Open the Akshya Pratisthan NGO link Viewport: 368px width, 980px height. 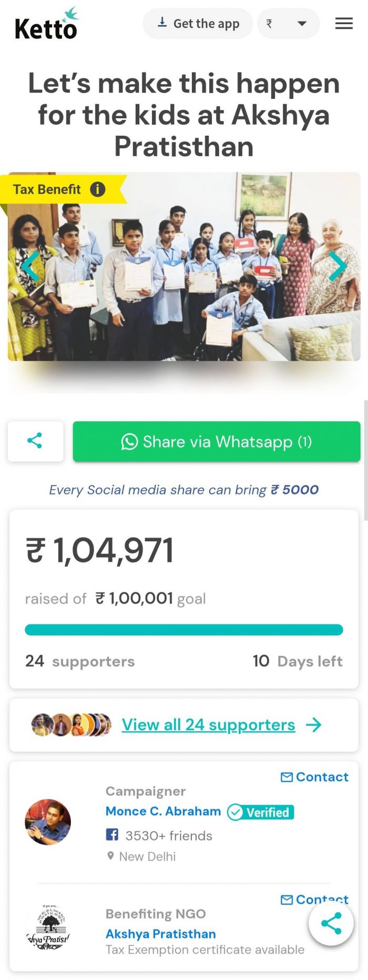pos(160,934)
